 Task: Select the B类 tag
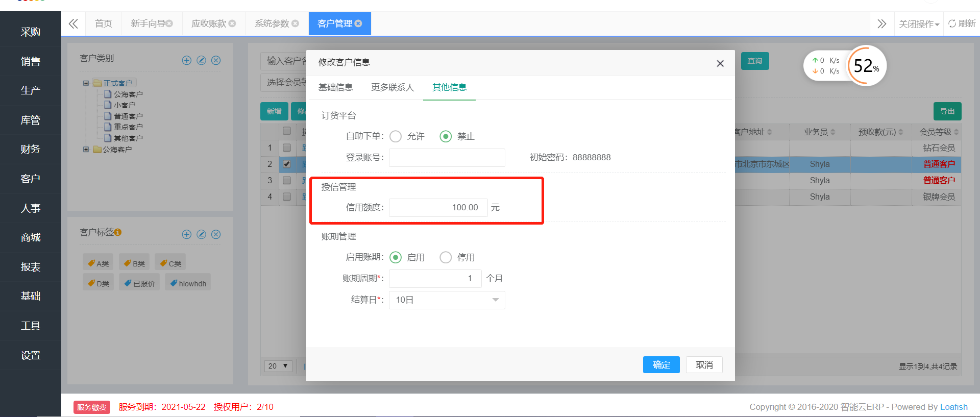tap(134, 263)
